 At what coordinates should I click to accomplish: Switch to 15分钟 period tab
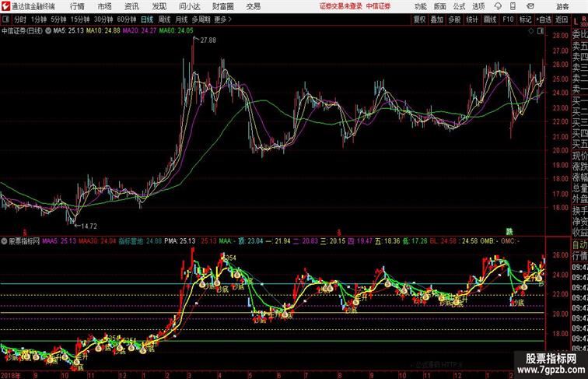pos(80,19)
